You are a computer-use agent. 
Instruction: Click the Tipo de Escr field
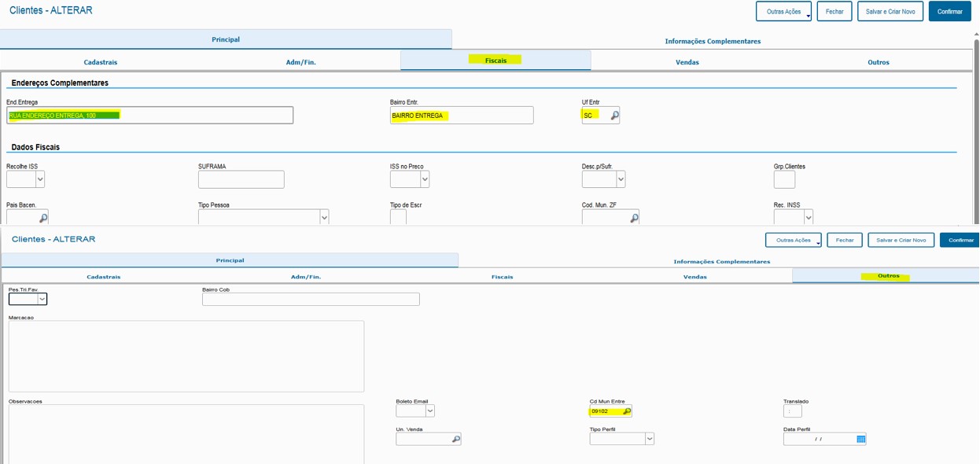pos(398,217)
